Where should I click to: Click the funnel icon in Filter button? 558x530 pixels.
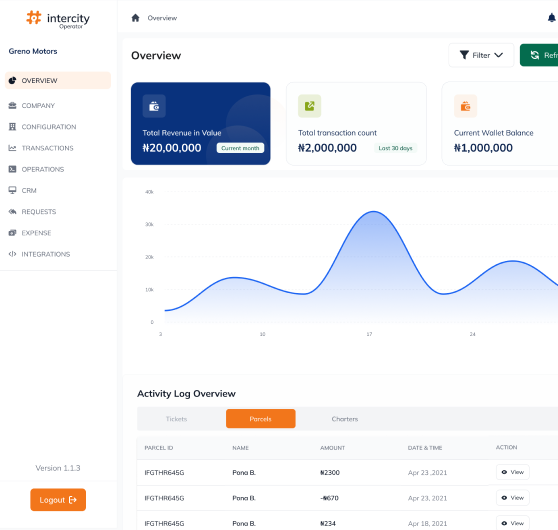[464, 55]
